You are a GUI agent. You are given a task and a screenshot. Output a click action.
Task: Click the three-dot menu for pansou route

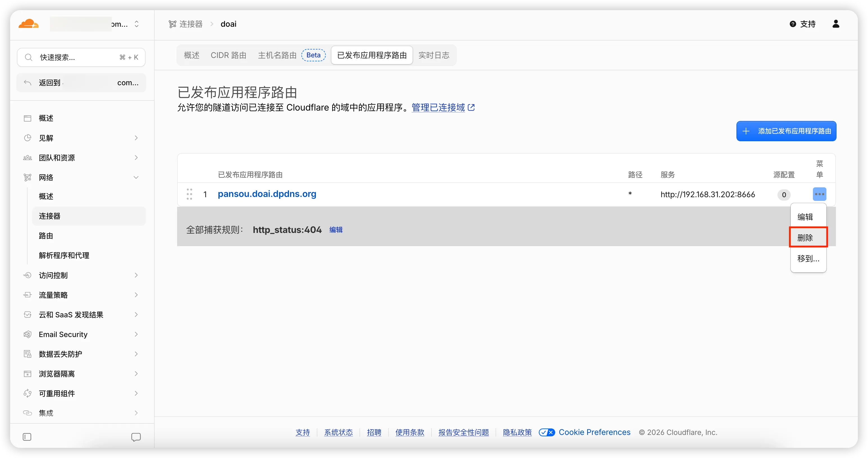pos(819,194)
